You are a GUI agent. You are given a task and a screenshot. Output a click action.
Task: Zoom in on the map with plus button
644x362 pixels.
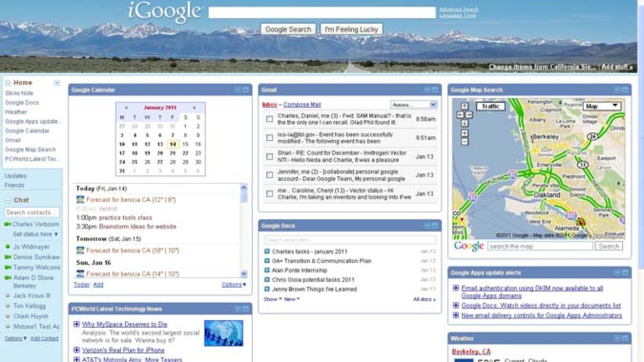[x=464, y=134]
